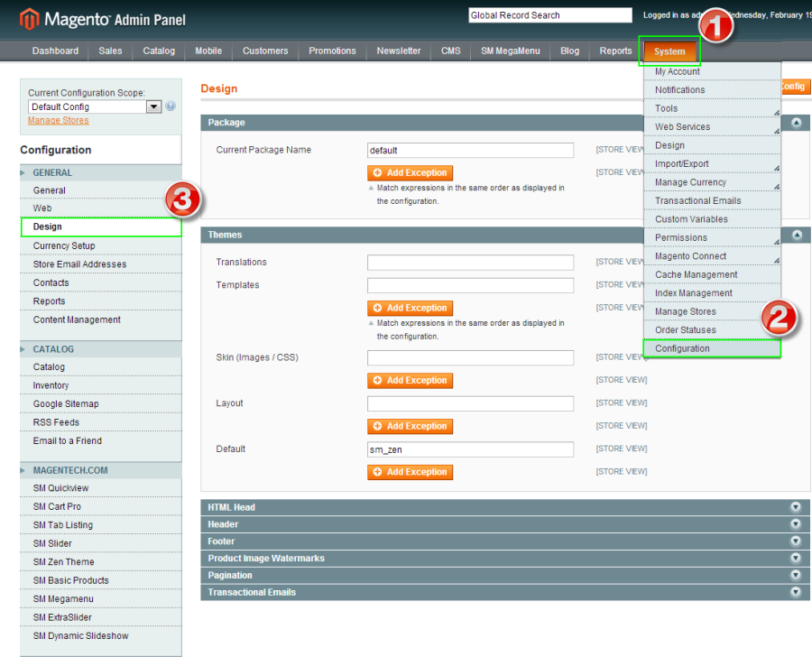Select Currency Setup in the sidebar

tap(101, 245)
